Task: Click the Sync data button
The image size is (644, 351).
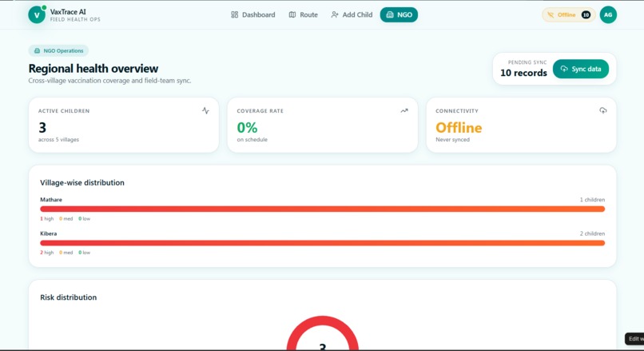Action: (x=581, y=69)
